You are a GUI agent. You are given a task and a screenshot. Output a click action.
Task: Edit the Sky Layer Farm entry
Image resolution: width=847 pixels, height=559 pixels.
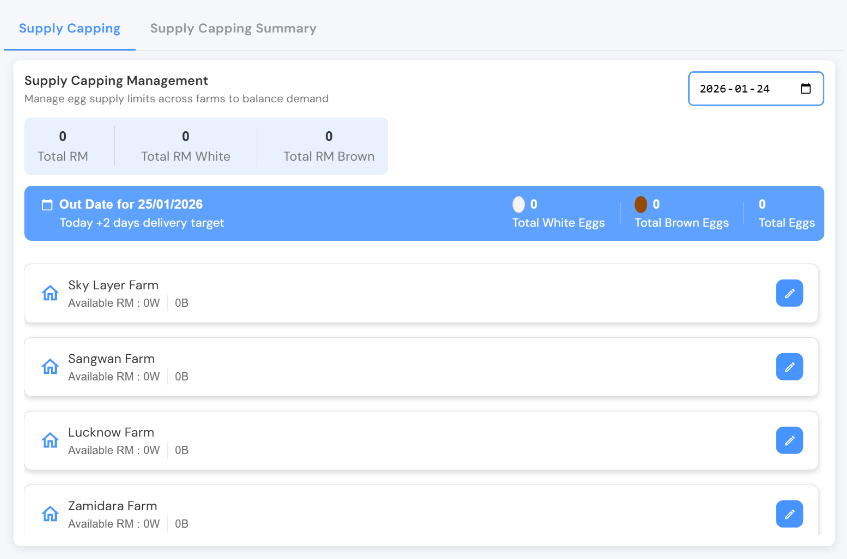pos(789,293)
